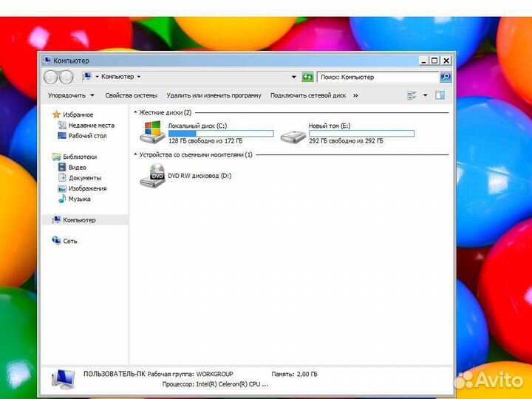Click 'Память: 2,00 ГБ' in details pane
Screen dimensions: 532x399
pos(294,374)
